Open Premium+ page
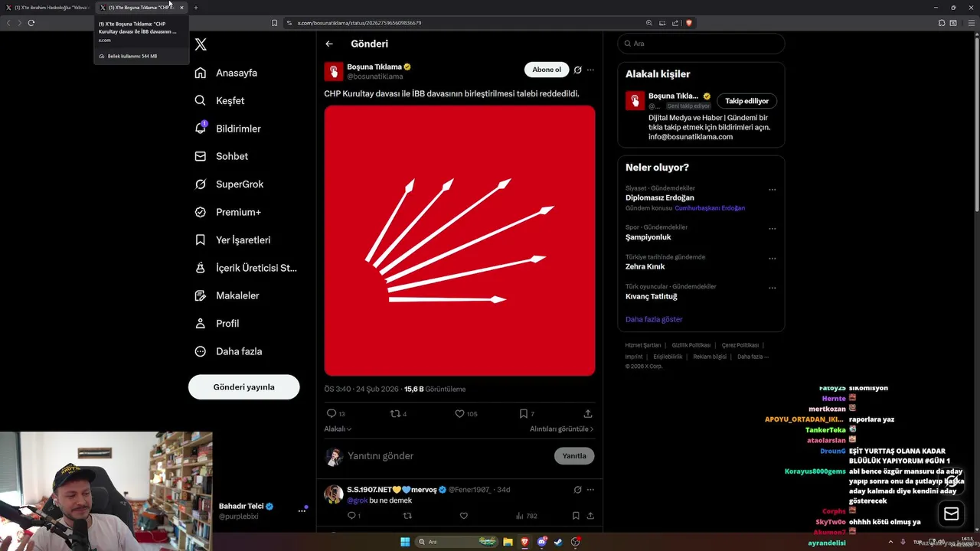This screenshot has height=551, width=980. [228, 212]
